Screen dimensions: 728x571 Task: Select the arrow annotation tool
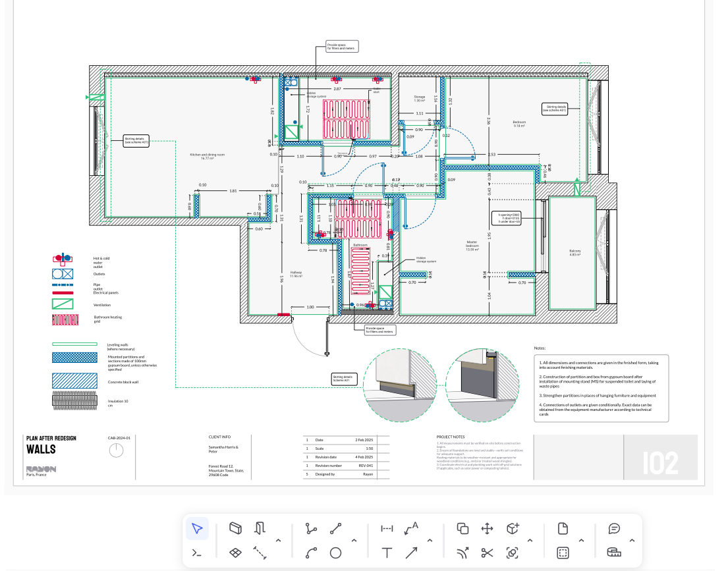pos(412,553)
